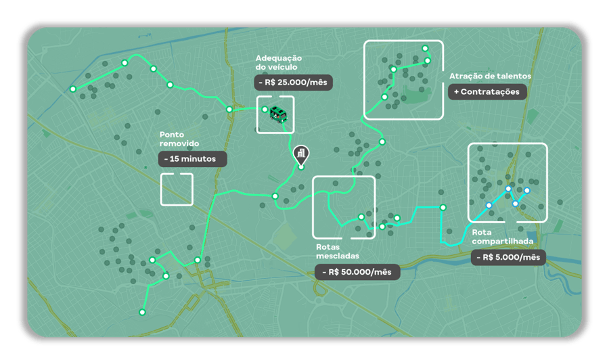Select the "Rota compartilhada" label
609x364 pixels.
[503, 236]
